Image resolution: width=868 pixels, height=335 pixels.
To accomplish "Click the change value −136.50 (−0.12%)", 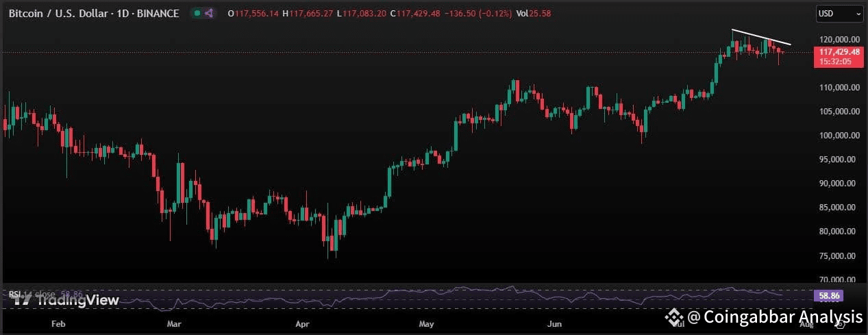I will coord(479,13).
